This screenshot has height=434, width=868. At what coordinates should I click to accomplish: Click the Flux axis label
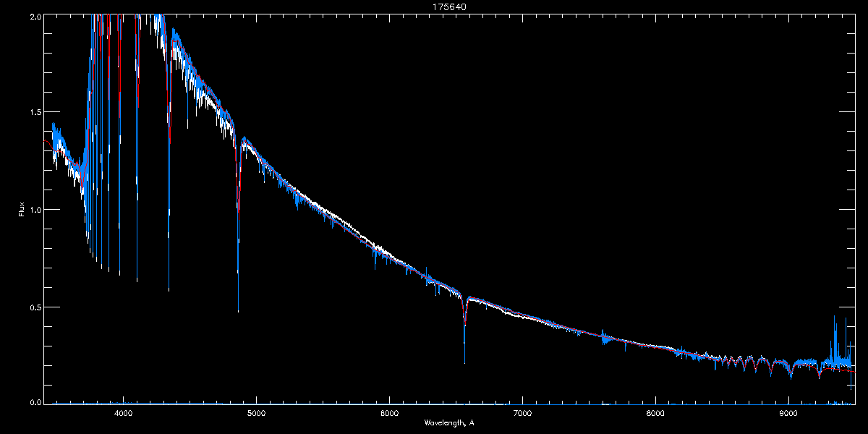point(22,209)
